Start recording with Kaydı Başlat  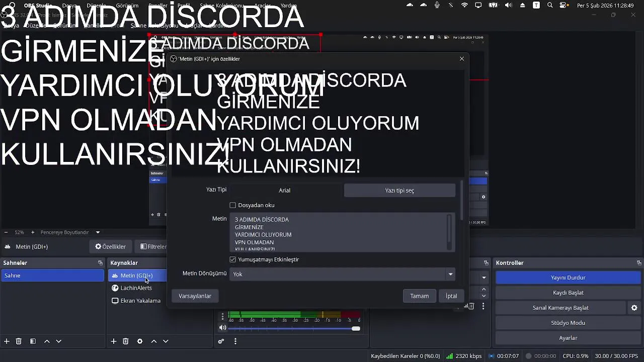pos(568,293)
